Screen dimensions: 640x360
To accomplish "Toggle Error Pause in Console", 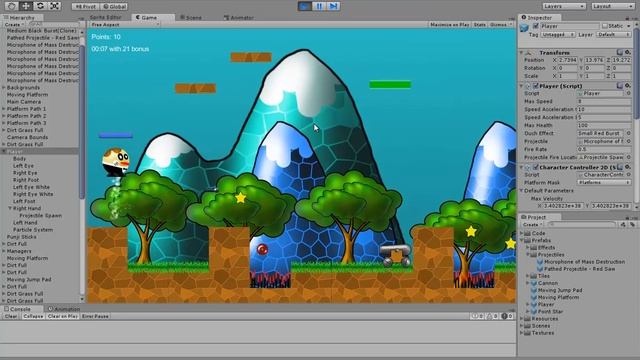I will (95, 316).
